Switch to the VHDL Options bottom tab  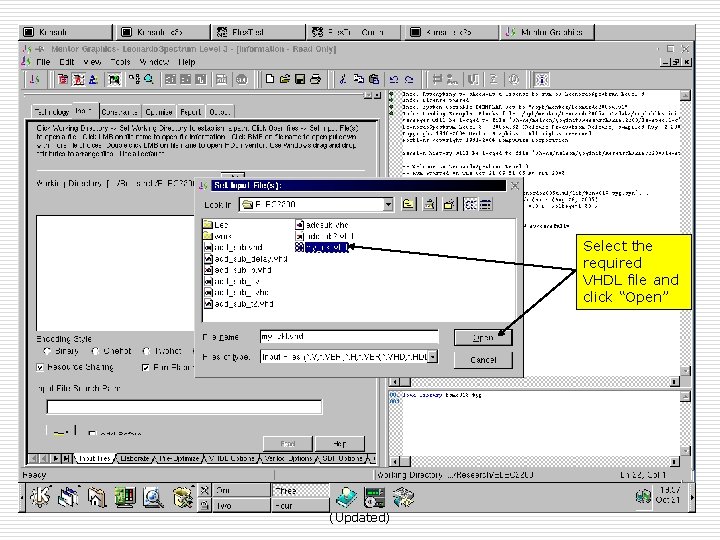(x=232, y=458)
